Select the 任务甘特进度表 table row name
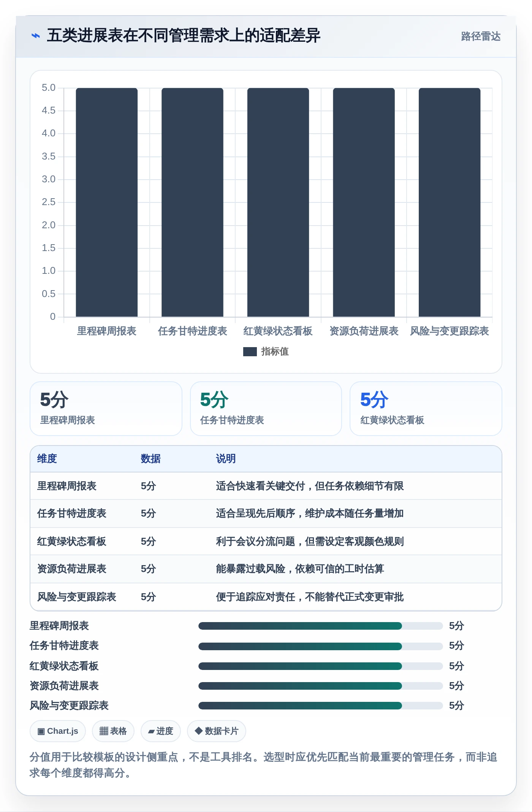This screenshot has width=532, height=812. pyautogui.click(x=72, y=513)
